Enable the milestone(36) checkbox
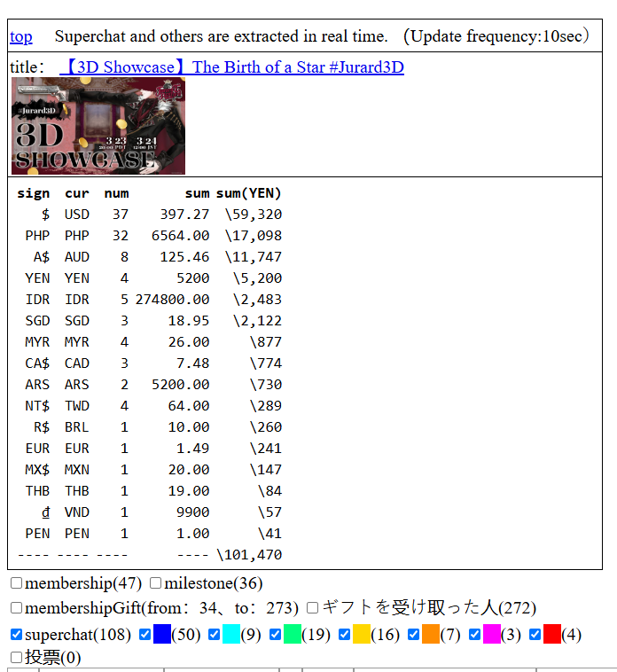Screen dimensions: 617x672 155,582
